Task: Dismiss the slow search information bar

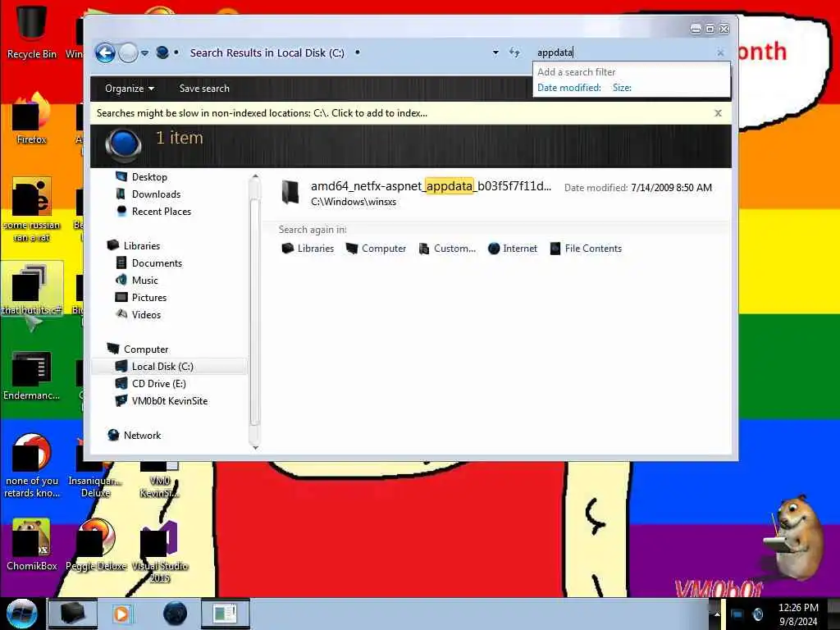Action: (719, 113)
